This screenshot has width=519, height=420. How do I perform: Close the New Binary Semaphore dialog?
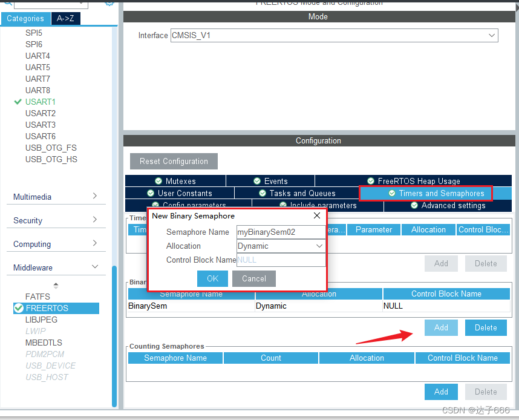(x=317, y=215)
